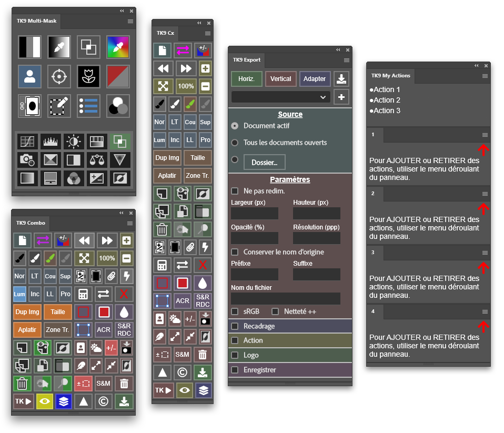Open the hamburger menu of section 1
Viewport: 504px width, 433px height.
coord(485,135)
